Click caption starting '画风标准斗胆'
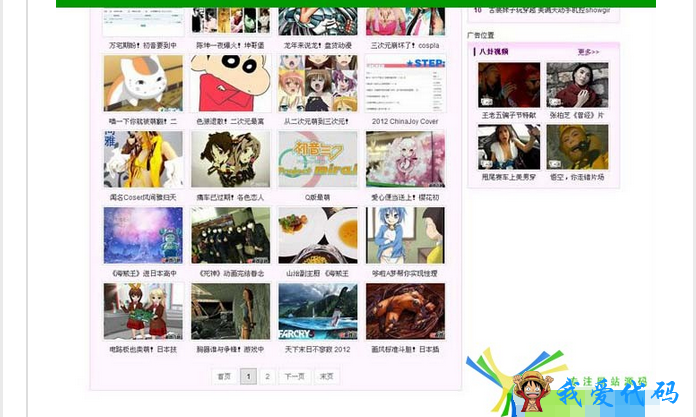Viewport: 696px width, 417px height. click(405, 349)
